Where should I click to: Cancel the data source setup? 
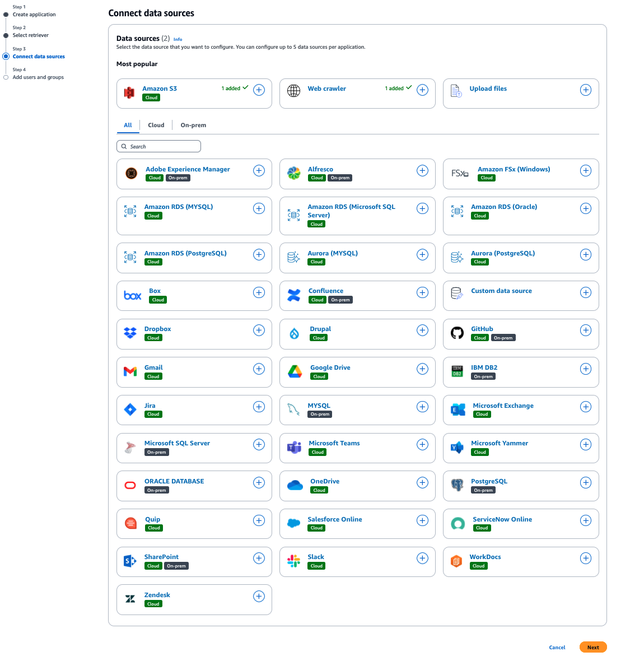557,647
